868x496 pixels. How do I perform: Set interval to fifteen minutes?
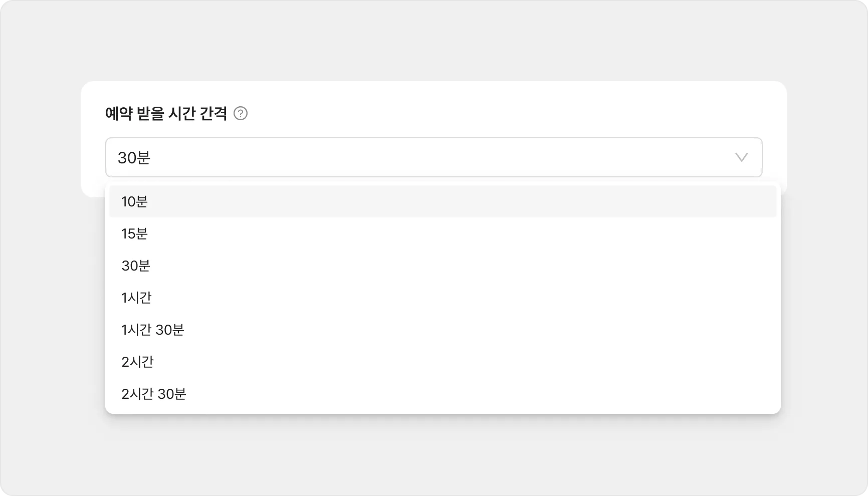click(x=443, y=233)
